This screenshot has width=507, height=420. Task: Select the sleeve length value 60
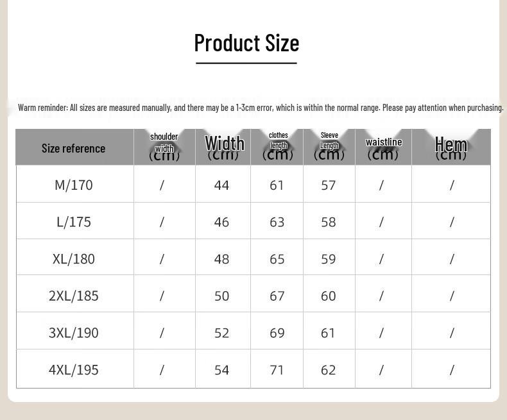point(328,296)
